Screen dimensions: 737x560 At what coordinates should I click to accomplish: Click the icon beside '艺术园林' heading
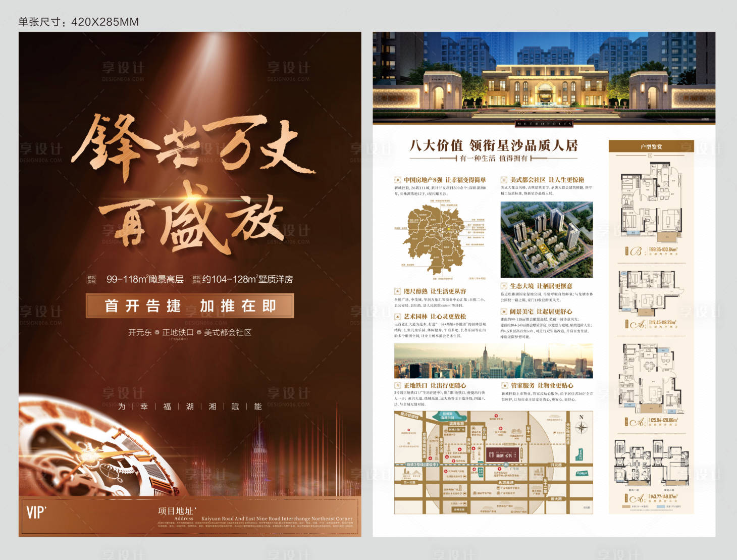tap(398, 317)
